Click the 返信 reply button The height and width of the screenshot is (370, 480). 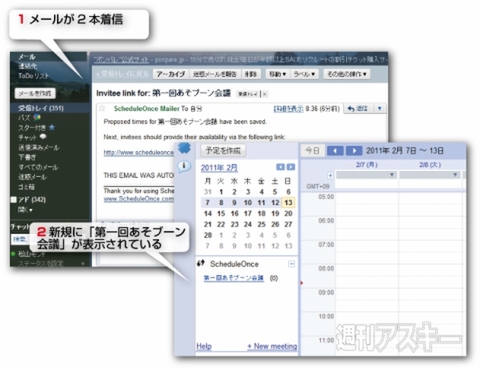(x=358, y=108)
